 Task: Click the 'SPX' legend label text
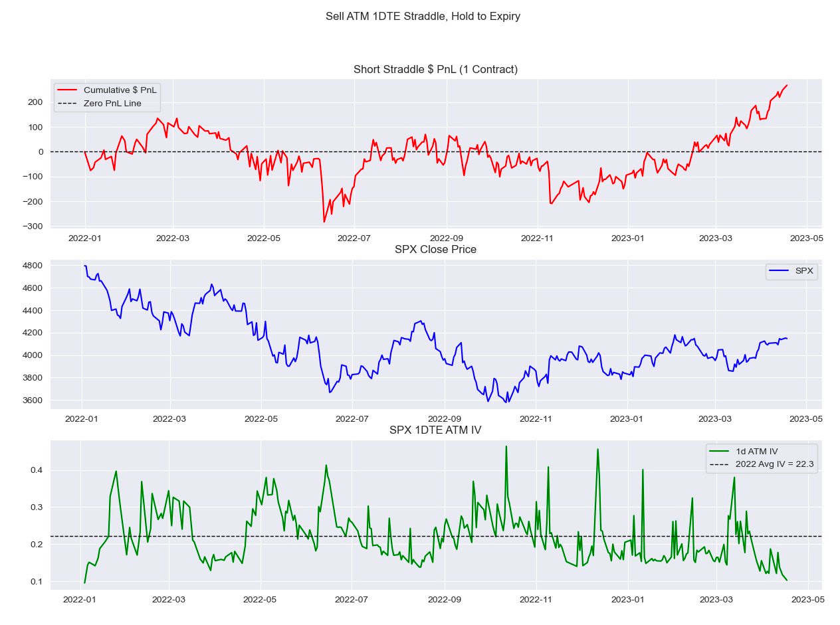pyautogui.click(x=803, y=270)
